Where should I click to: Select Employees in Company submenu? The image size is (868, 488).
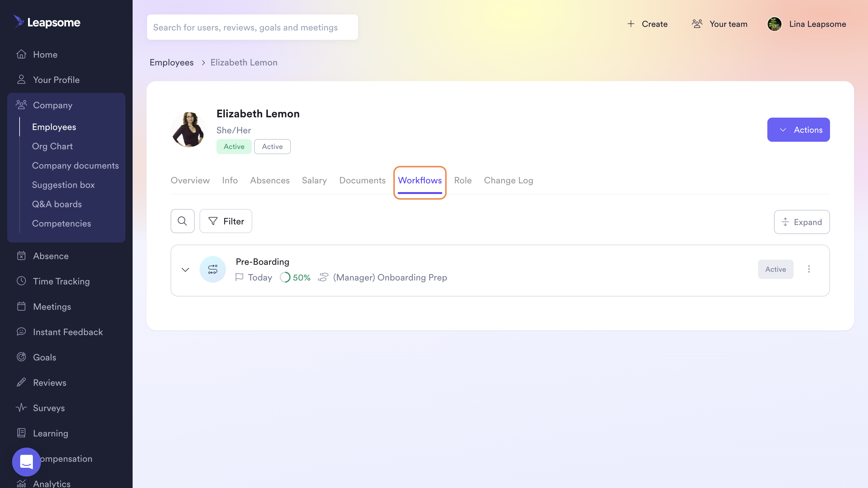point(54,127)
